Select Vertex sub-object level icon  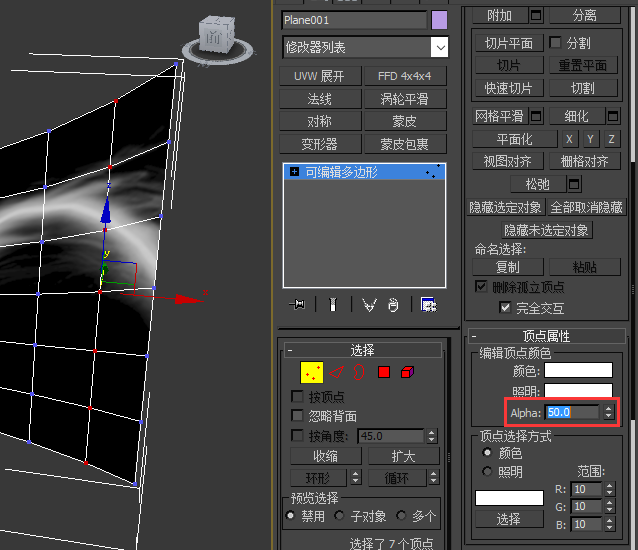point(312,372)
